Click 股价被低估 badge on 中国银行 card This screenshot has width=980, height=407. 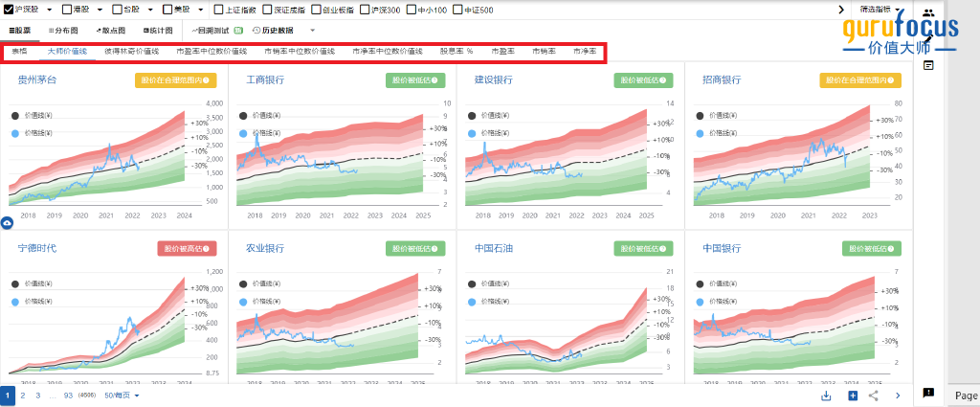[x=872, y=248]
